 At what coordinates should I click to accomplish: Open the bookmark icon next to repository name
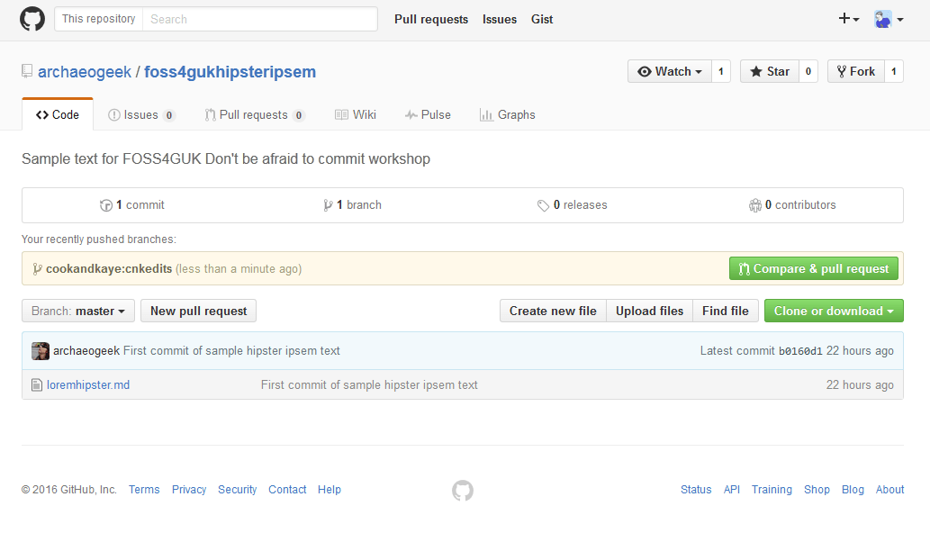pos(26,71)
